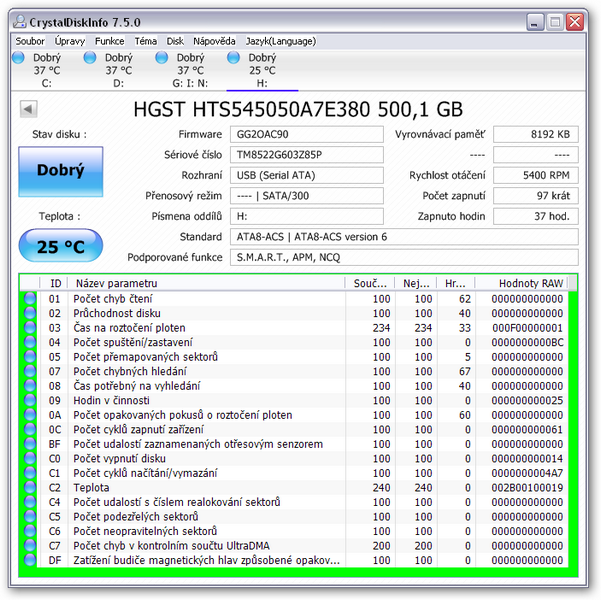The width and height of the screenshot is (601, 600).
Task: Click status icon of row 0A spin retry count
Action: click(x=30, y=415)
